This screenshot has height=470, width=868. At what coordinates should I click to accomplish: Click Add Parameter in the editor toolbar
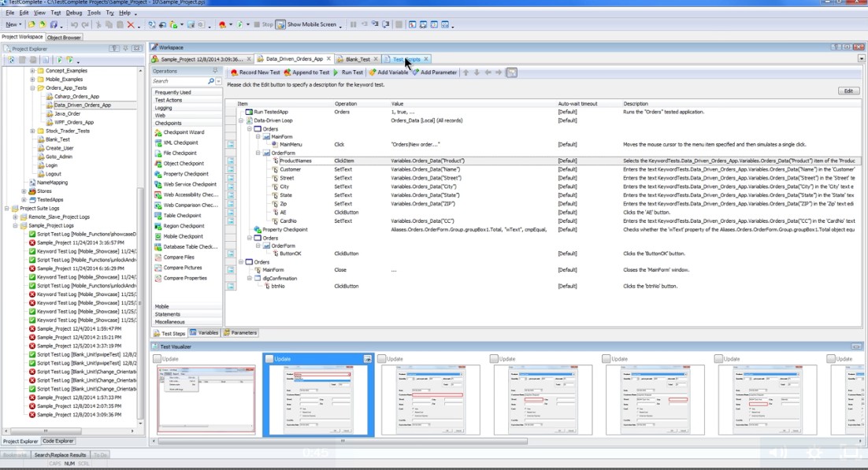point(435,72)
